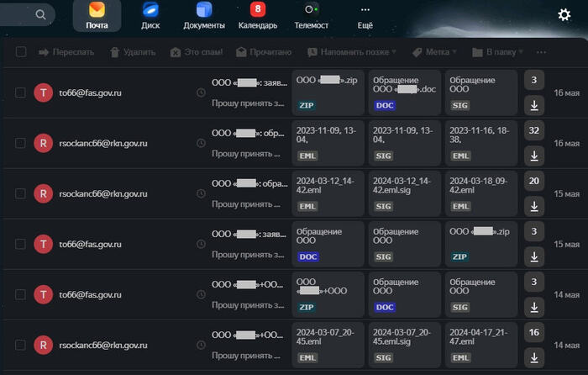The height and width of the screenshot is (375, 588).
Task: Click the search magnifier icon
Action: (40, 14)
